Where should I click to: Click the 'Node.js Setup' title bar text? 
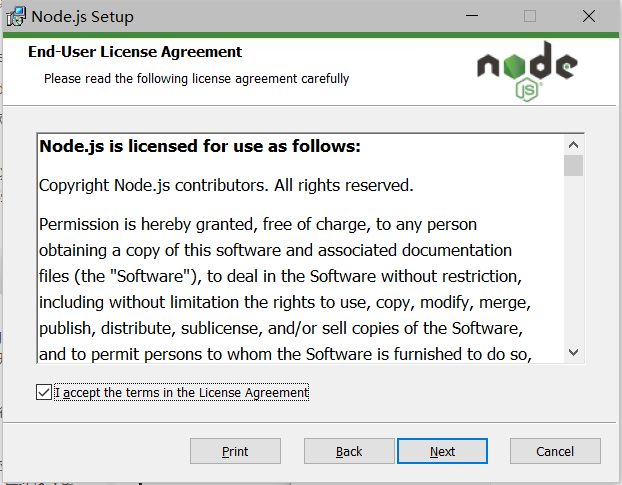[82, 17]
